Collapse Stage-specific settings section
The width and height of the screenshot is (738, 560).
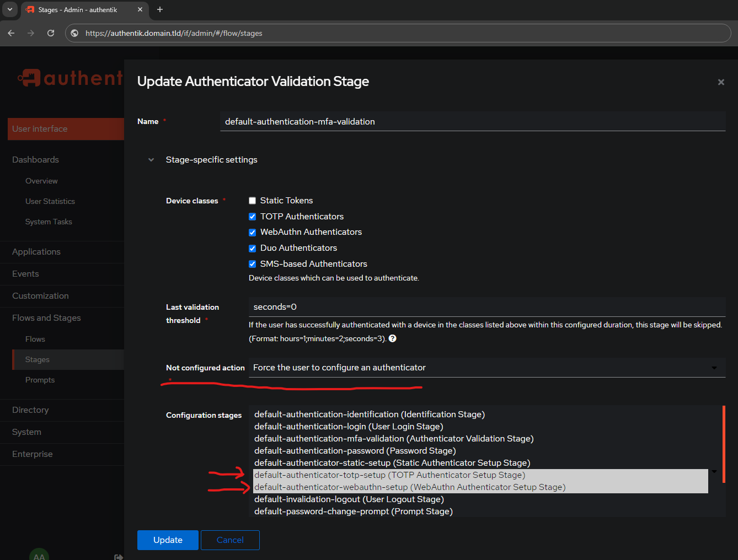[x=151, y=160]
